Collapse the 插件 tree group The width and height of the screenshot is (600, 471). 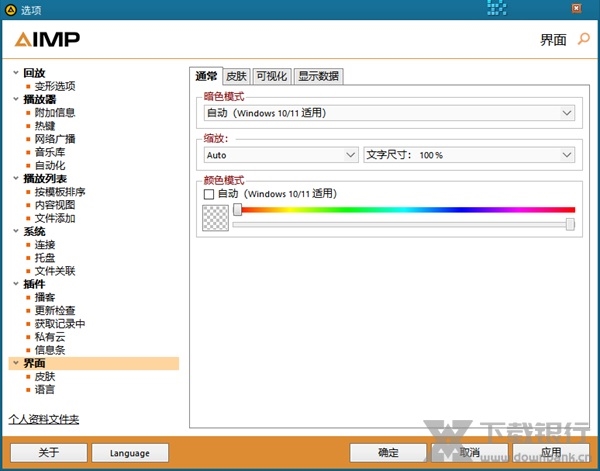point(16,284)
